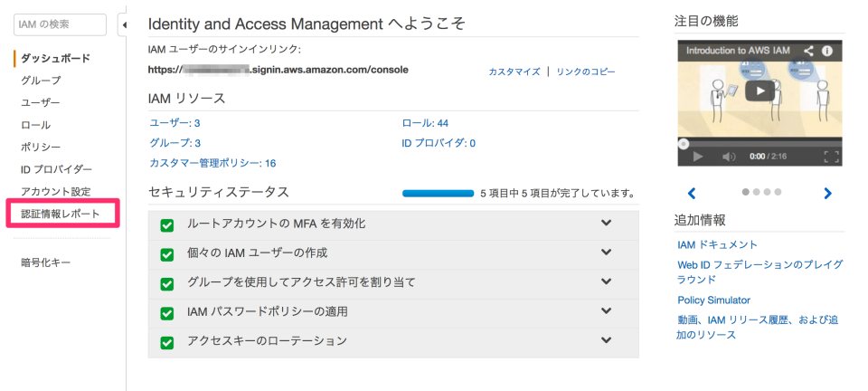Open the ユーザー: 3 resource link

click(175, 123)
